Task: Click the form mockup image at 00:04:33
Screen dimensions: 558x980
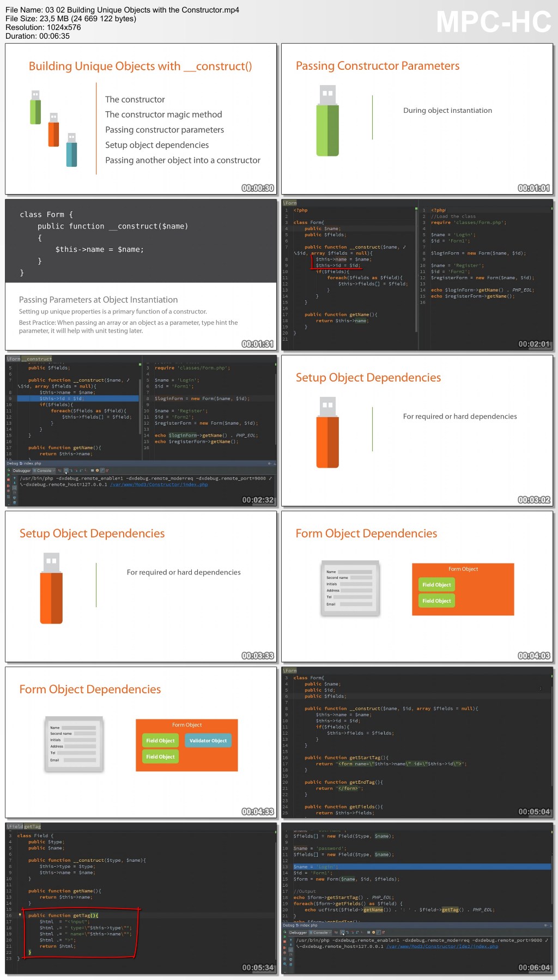Action: tap(73, 743)
